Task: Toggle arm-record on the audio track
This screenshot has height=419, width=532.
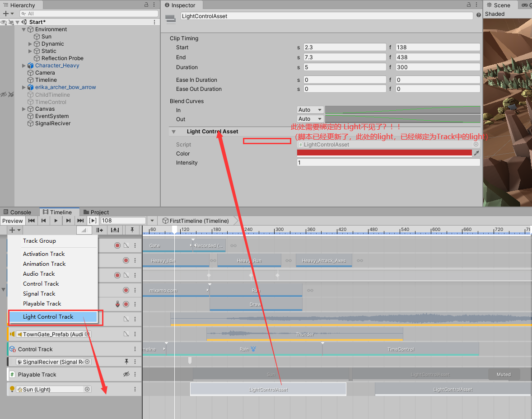Action: tap(126, 304)
